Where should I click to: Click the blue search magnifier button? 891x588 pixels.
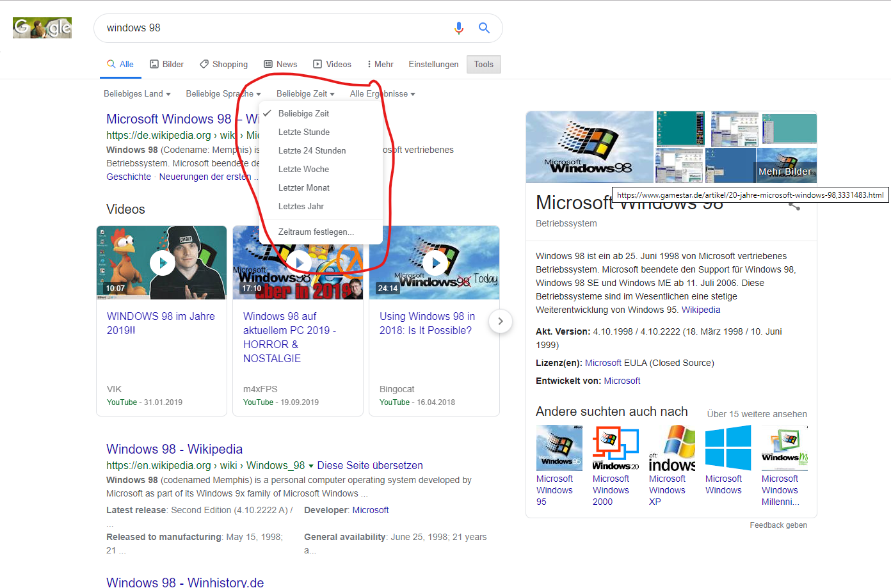[x=484, y=28]
